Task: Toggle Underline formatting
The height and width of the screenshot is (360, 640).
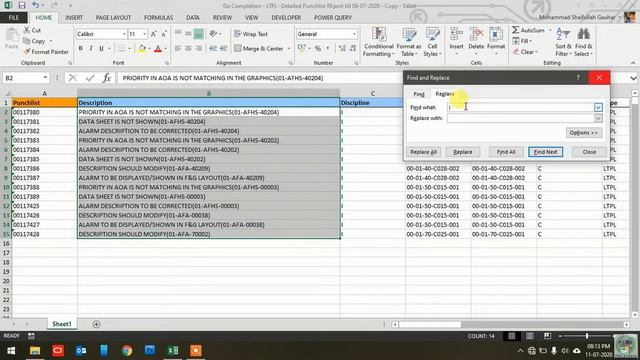Action: pos(101,49)
